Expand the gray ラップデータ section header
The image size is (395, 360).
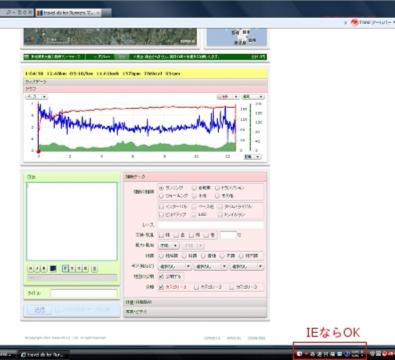coord(145,82)
